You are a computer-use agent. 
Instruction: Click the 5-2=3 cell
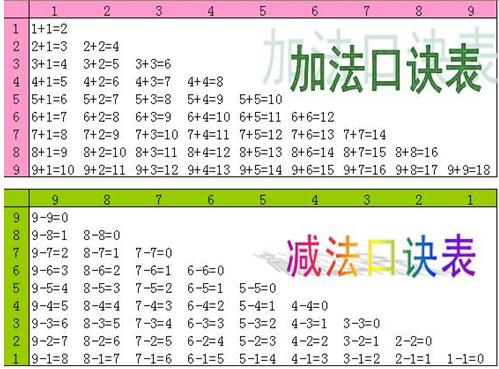(x=258, y=341)
